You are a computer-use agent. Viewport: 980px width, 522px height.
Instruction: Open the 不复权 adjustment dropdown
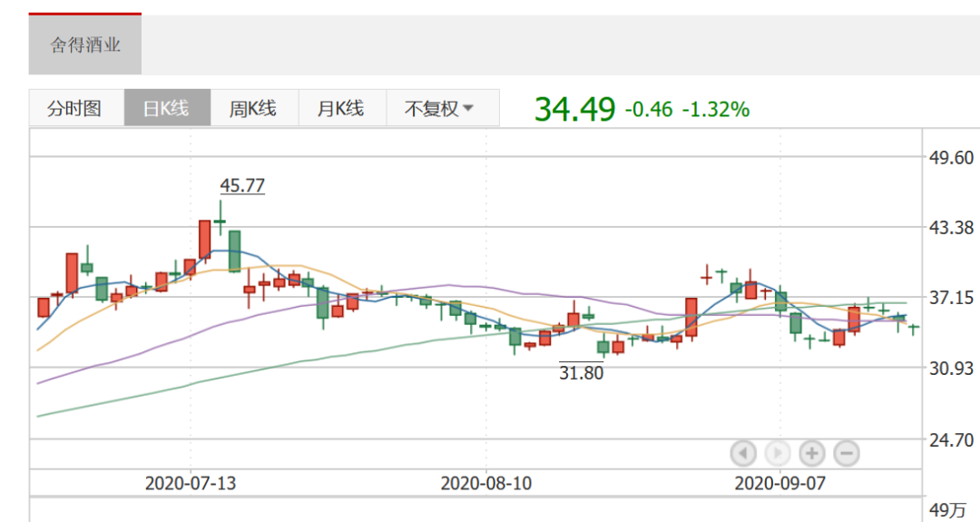(x=443, y=108)
